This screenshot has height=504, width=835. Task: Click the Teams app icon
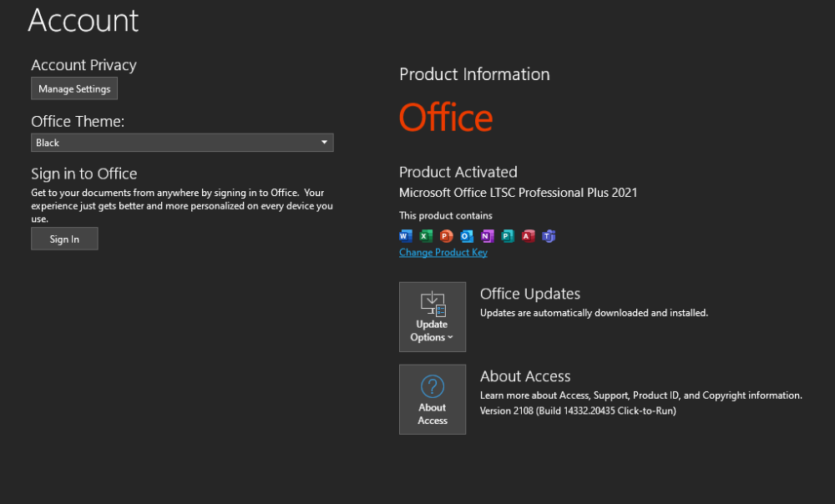[549, 236]
